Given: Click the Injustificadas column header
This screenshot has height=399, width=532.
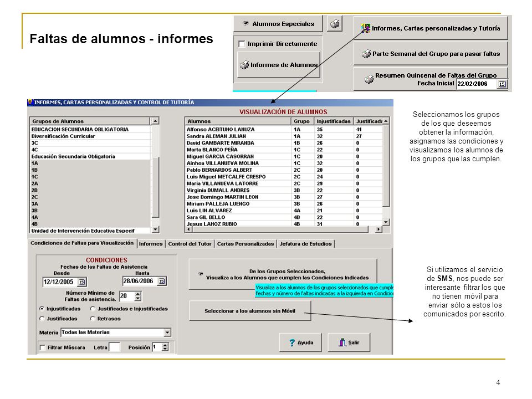Looking at the screenshot, I should click(x=334, y=121).
